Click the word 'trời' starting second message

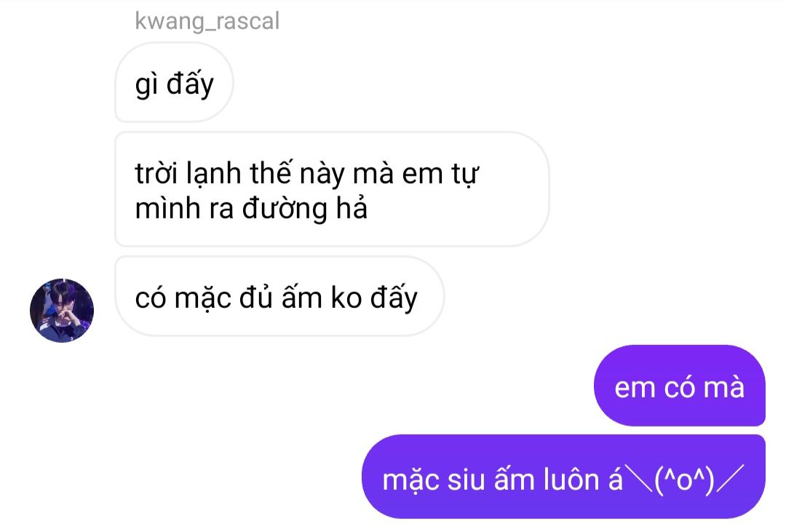point(156,173)
